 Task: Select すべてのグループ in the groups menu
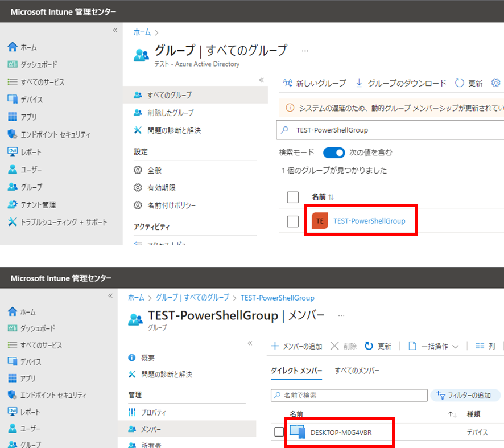(x=195, y=95)
